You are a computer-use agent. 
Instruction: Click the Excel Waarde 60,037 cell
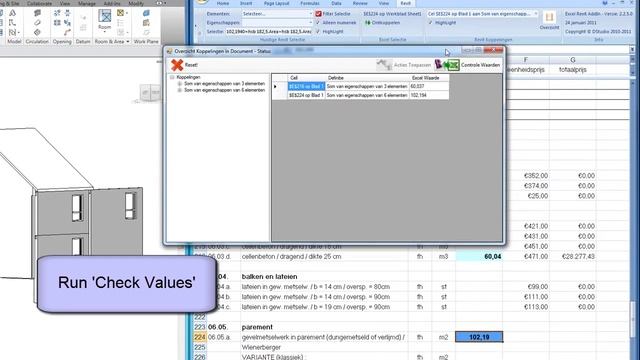pyautogui.click(x=429, y=87)
